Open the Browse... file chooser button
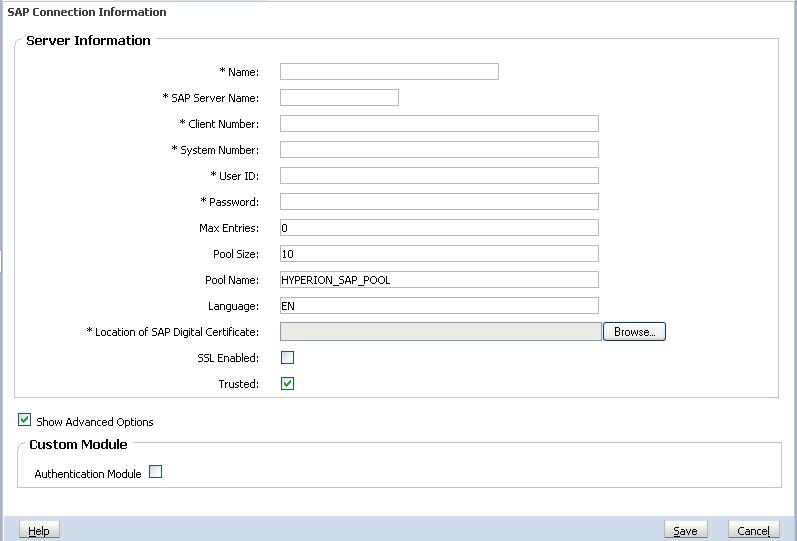This screenshot has height=541, width=797. click(x=634, y=332)
